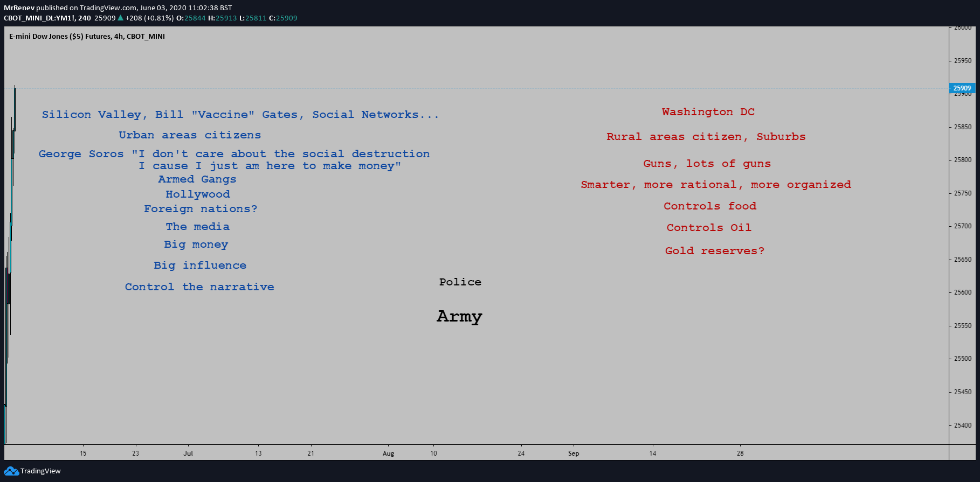Click the 25500 price axis label
The width and height of the screenshot is (980, 482).
click(963, 359)
